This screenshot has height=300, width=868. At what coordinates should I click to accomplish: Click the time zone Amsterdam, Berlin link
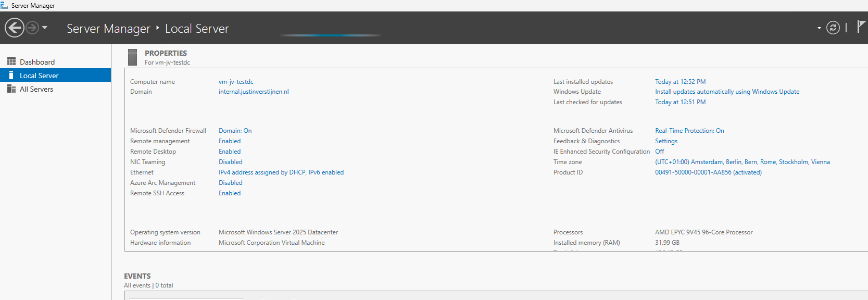(x=743, y=162)
